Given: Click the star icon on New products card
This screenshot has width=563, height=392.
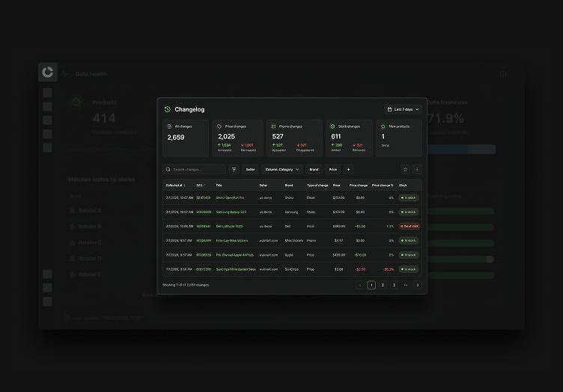Looking at the screenshot, I should click(x=383, y=126).
